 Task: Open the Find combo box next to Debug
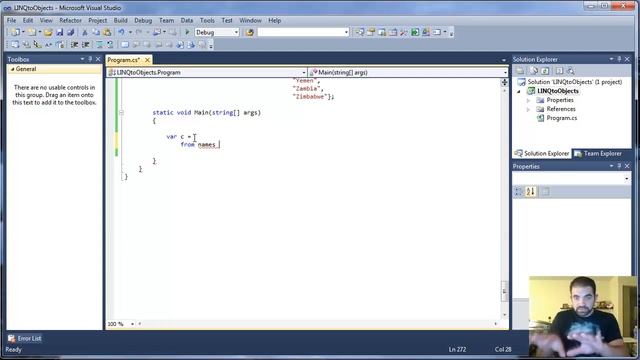click(x=346, y=32)
